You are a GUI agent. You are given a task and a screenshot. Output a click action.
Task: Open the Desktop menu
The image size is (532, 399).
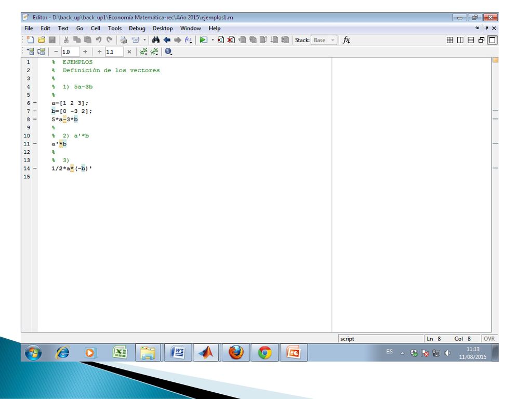(x=163, y=28)
